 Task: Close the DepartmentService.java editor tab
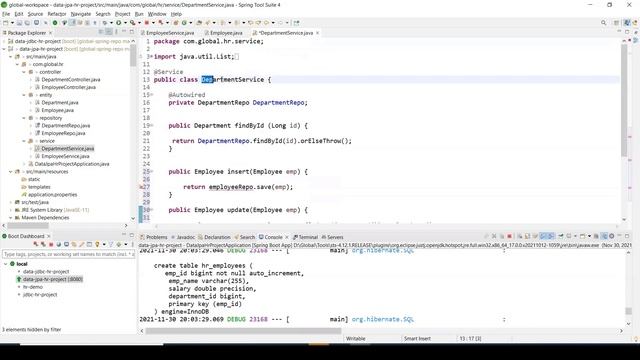pyautogui.click(x=317, y=33)
